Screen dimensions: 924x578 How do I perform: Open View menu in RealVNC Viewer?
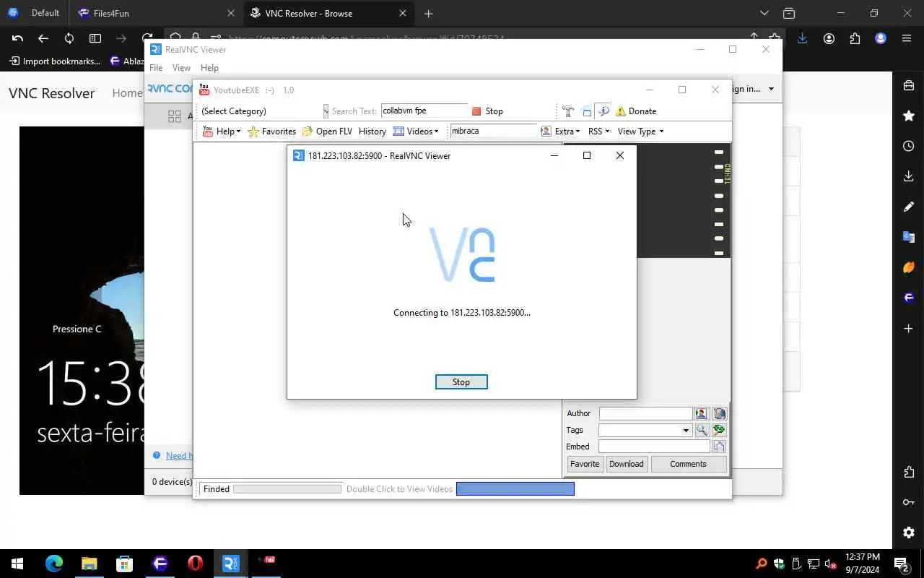pyautogui.click(x=181, y=68)
